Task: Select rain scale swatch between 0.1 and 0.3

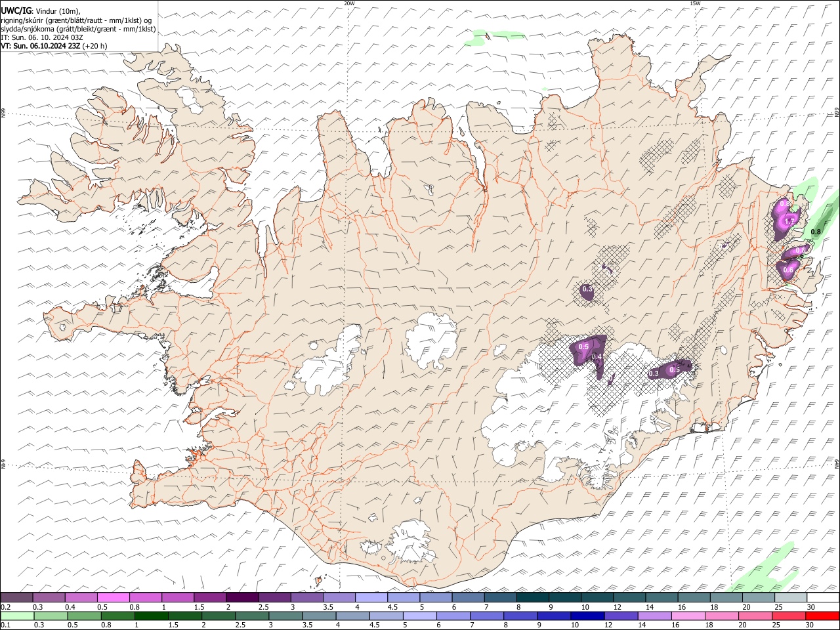Action: coord(17,616)
